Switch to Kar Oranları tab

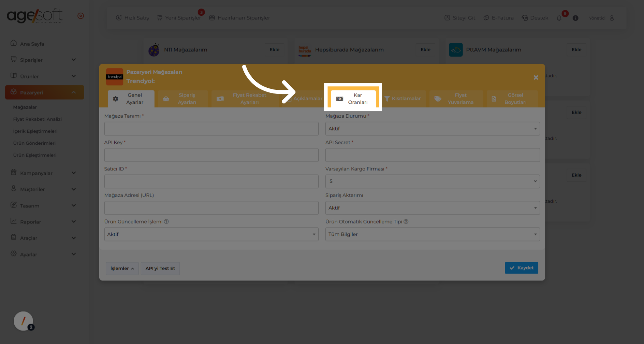353,99
